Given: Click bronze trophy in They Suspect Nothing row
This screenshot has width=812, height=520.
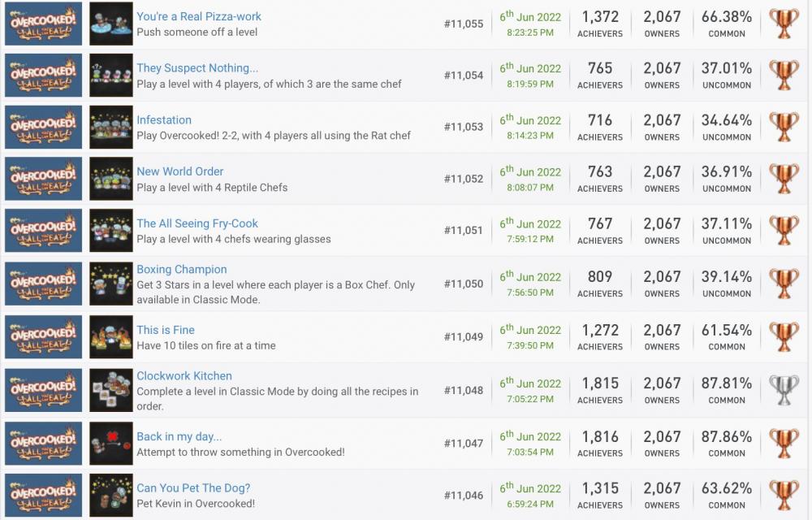Looking at the screenshot, I should (x=784, y=75).
